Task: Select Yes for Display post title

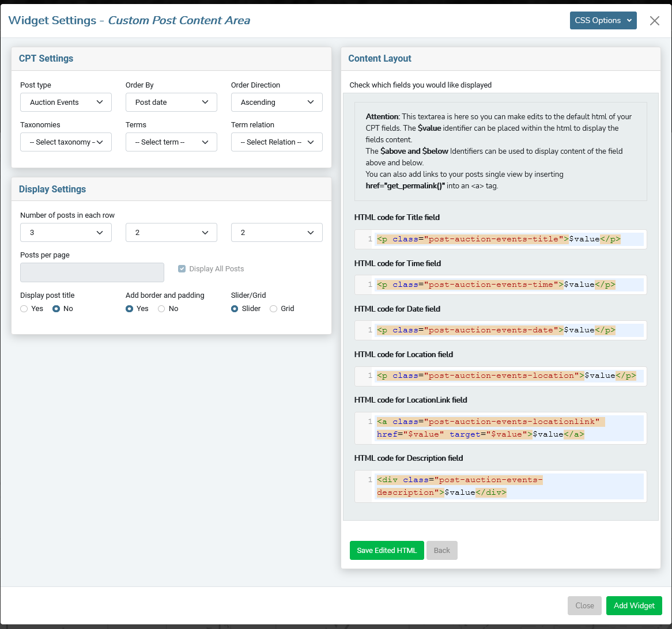Action: [24, 309]
